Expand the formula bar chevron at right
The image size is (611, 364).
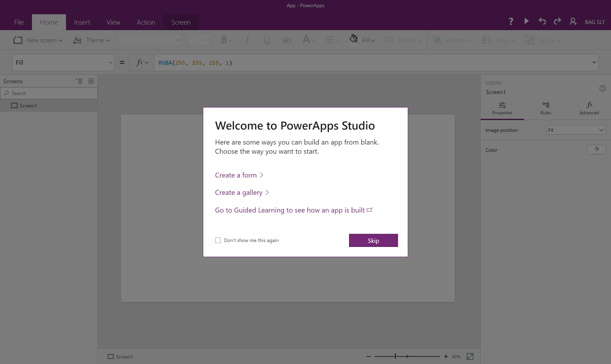pos(594,62)
